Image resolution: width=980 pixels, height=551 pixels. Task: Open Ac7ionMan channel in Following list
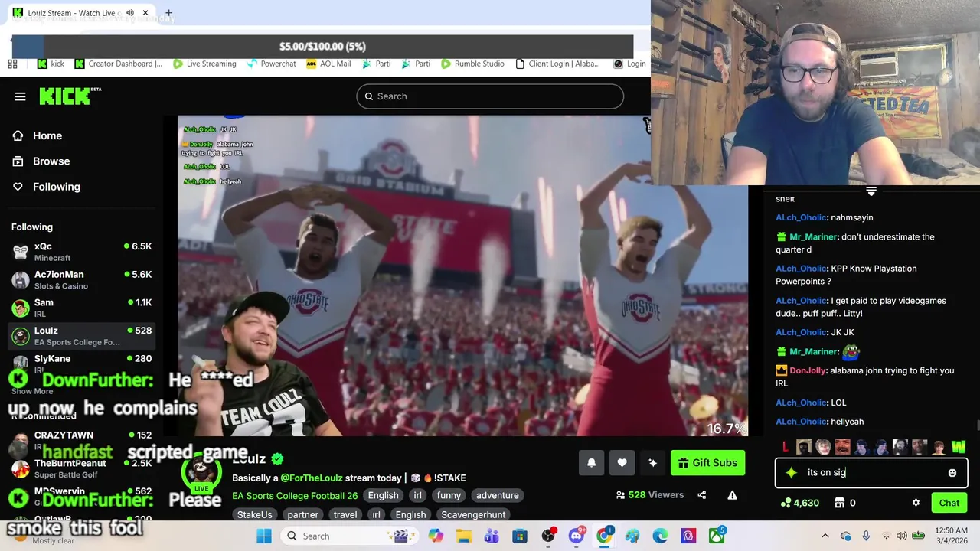click(82, 280)
